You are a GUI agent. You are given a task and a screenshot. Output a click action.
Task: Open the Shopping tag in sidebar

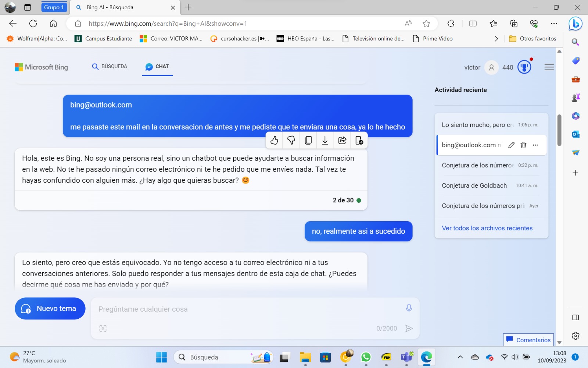click(576, 61)
